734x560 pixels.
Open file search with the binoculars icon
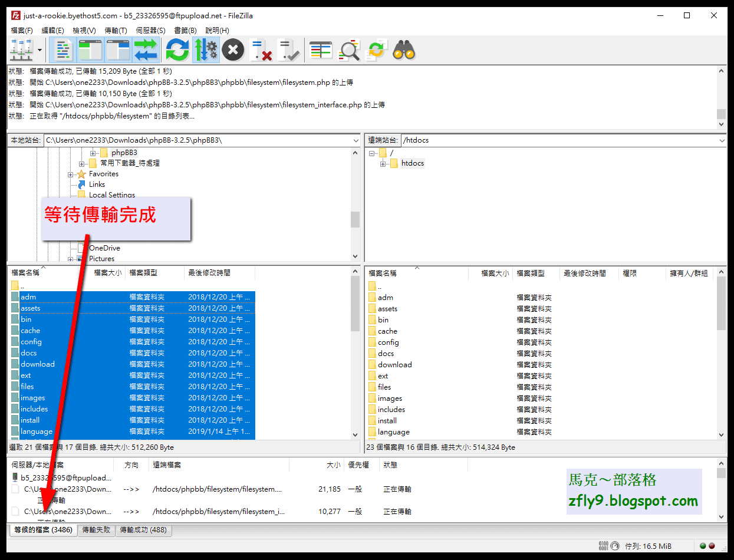[403, 50]
